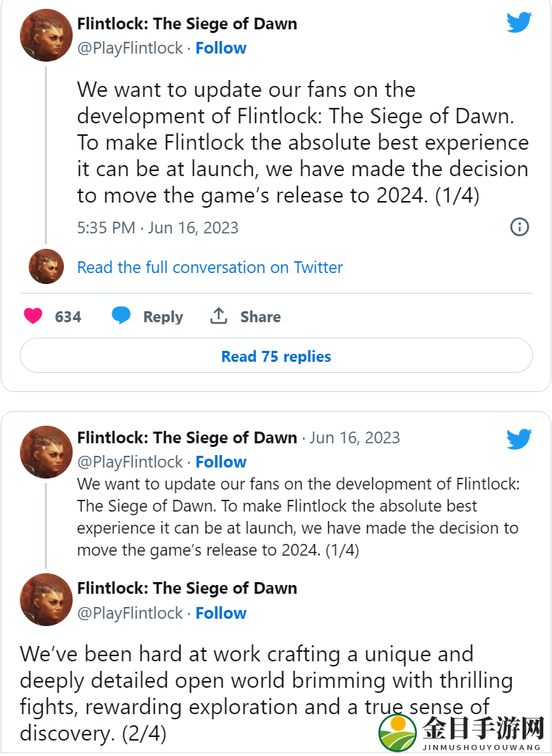Click small avatar beside Read full conversation
Viewport: 552px width, 756px height.
point(46,266)
